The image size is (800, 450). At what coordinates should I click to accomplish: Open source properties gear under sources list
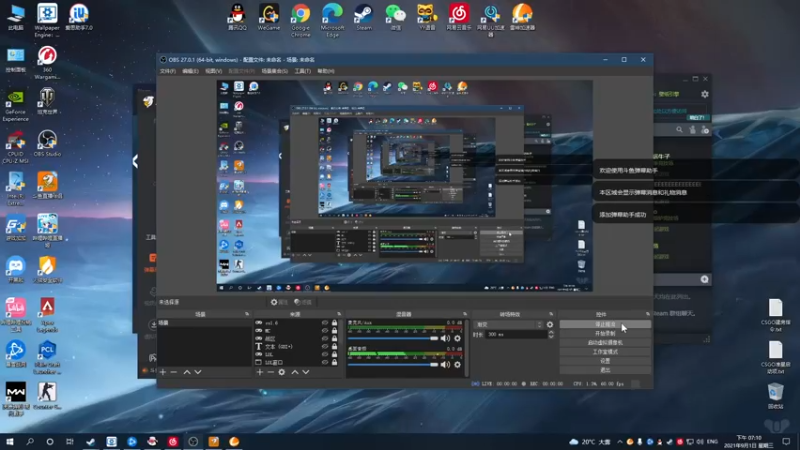pyautogui.click(x=282, y=372)
